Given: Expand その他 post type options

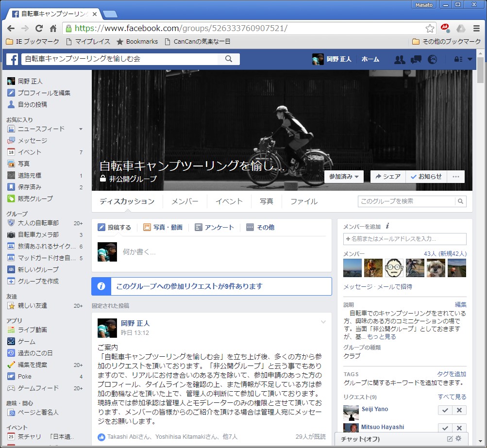Looking at the screenshot, I should [260, 227].
